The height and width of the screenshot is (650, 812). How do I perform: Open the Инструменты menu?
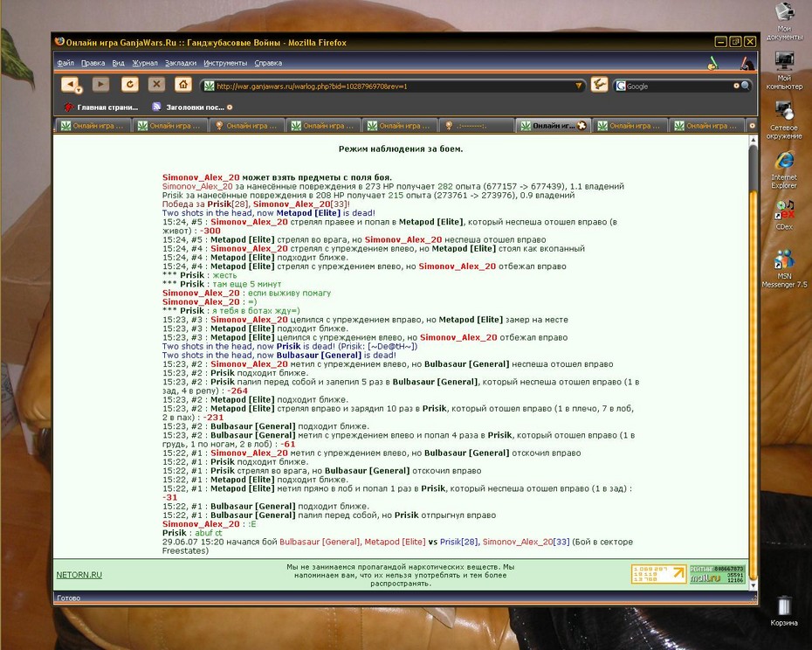[225, 63]
